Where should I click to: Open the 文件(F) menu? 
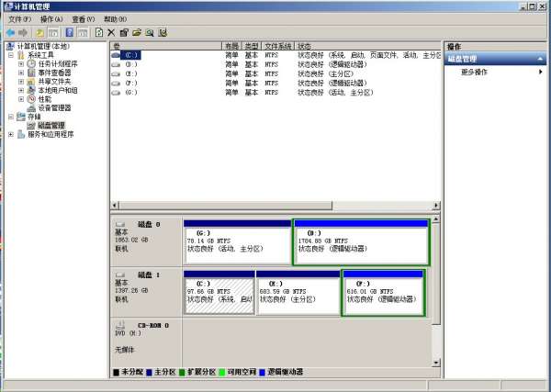pos(19,19)
